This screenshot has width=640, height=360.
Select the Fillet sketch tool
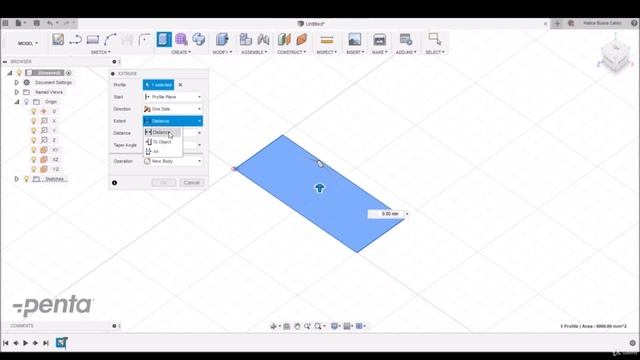(x=144, y=40)
